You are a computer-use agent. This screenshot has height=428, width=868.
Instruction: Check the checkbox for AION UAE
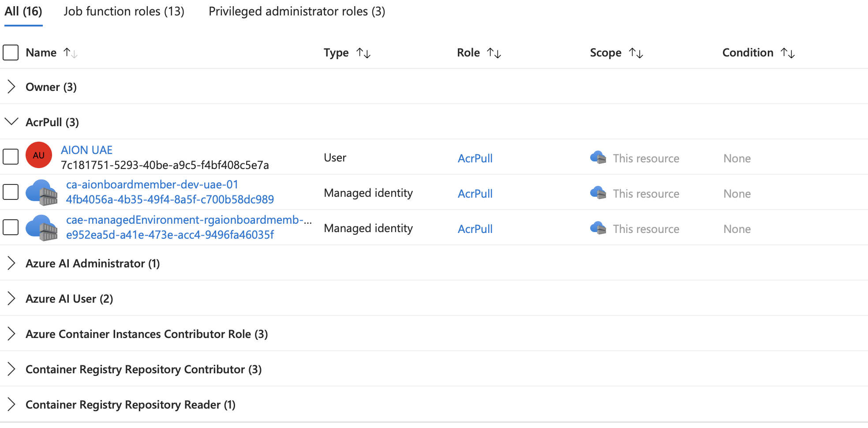10,157
